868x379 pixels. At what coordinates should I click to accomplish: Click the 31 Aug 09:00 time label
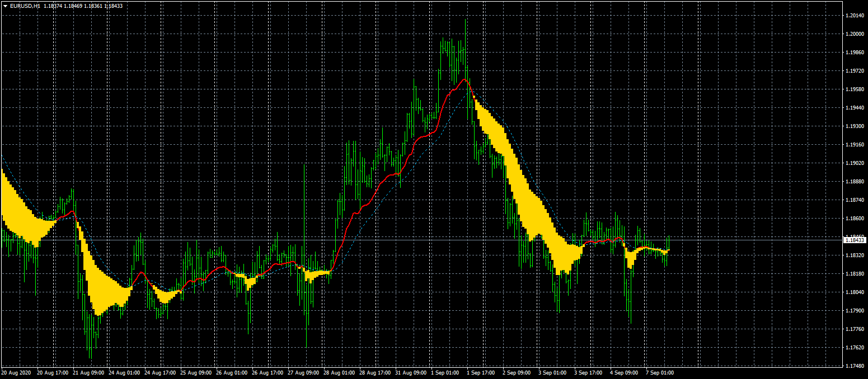coord(411,372)
